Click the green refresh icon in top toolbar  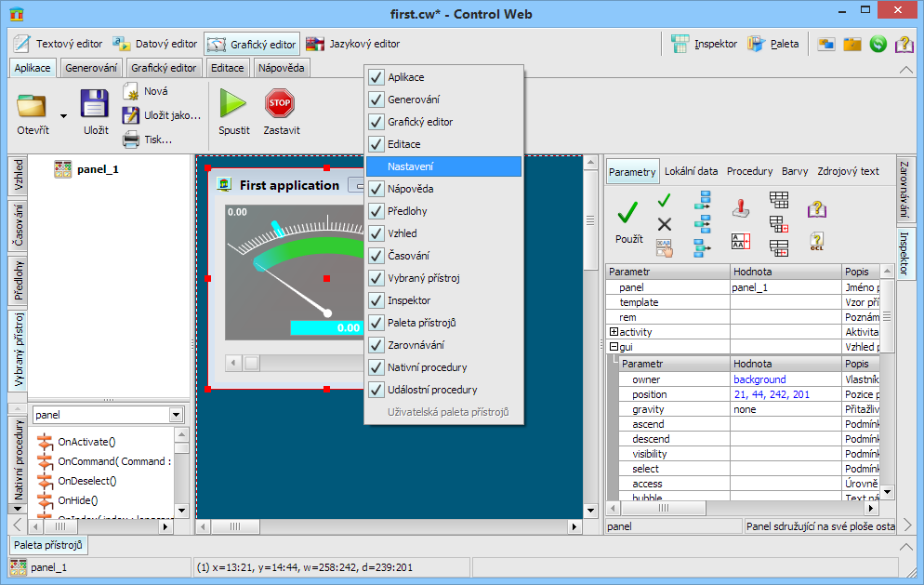point(878,44)
